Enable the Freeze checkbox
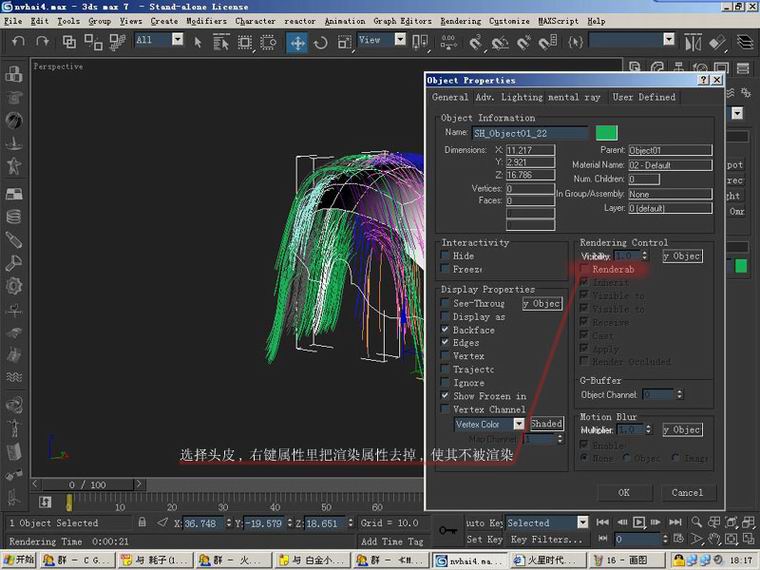760x570 pixels. pyautogui.click(x=444, y=269)
